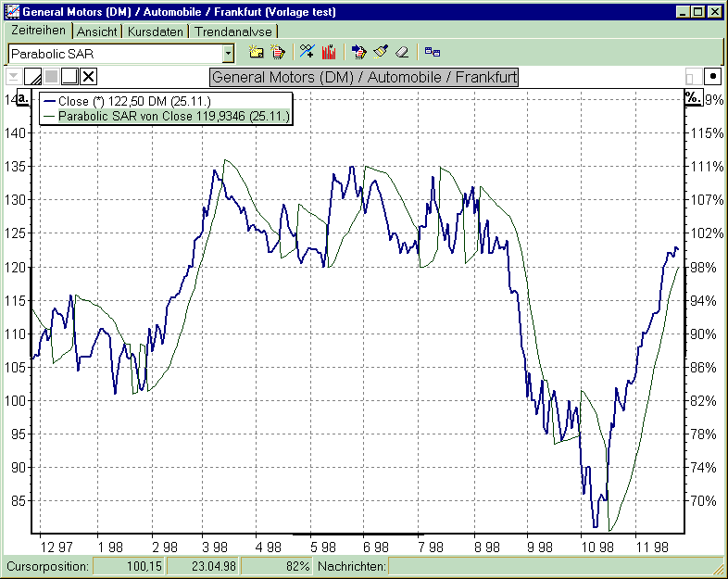This screenshot has width=728, height=579.
Task: Click the arrow-to-document import icon
Action: 359,53
